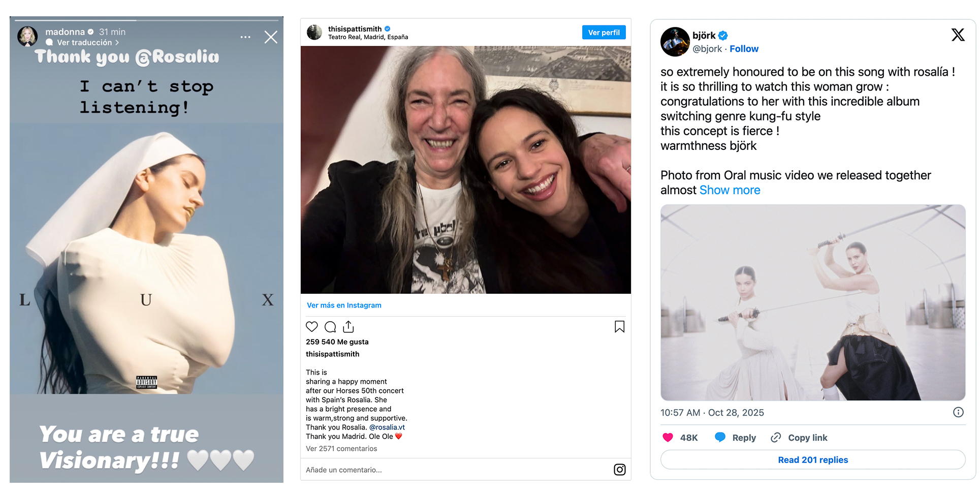
Task: Click the Añade un comentario field
Action: (447, 470)
